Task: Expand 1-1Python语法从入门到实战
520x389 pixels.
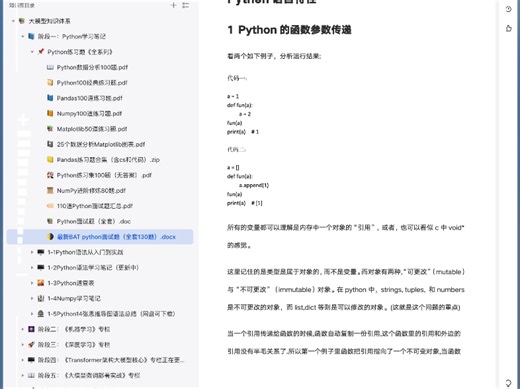Action: click(32, 252)
